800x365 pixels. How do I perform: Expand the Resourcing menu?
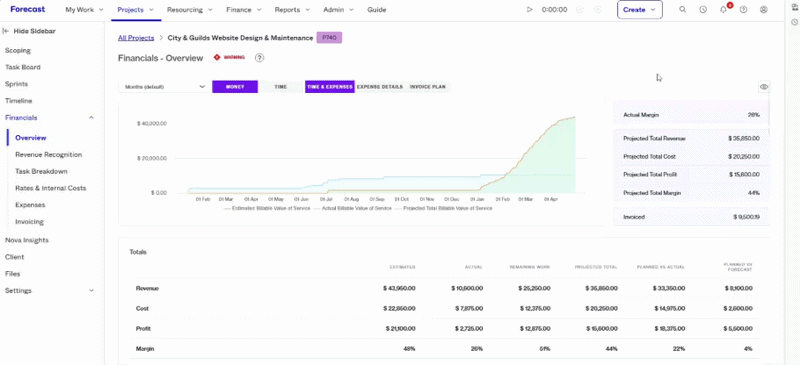click(x=189, y=10)
